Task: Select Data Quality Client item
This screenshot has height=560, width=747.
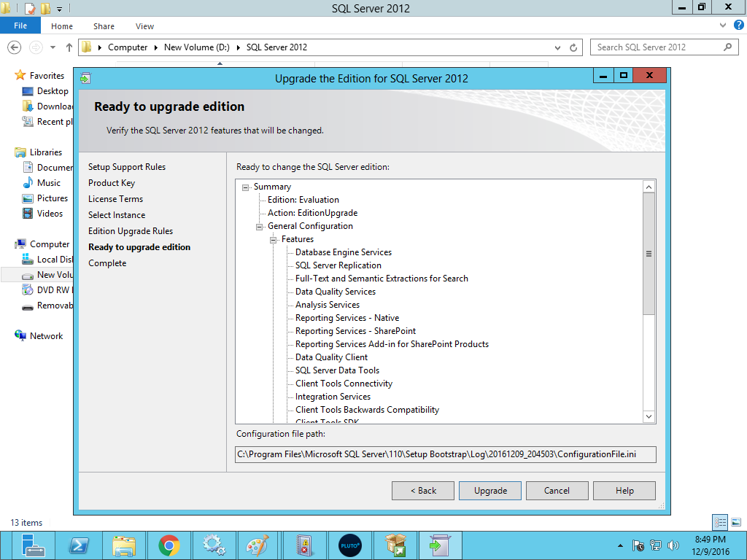Action: pyautogui.click(x=332, y=357)
